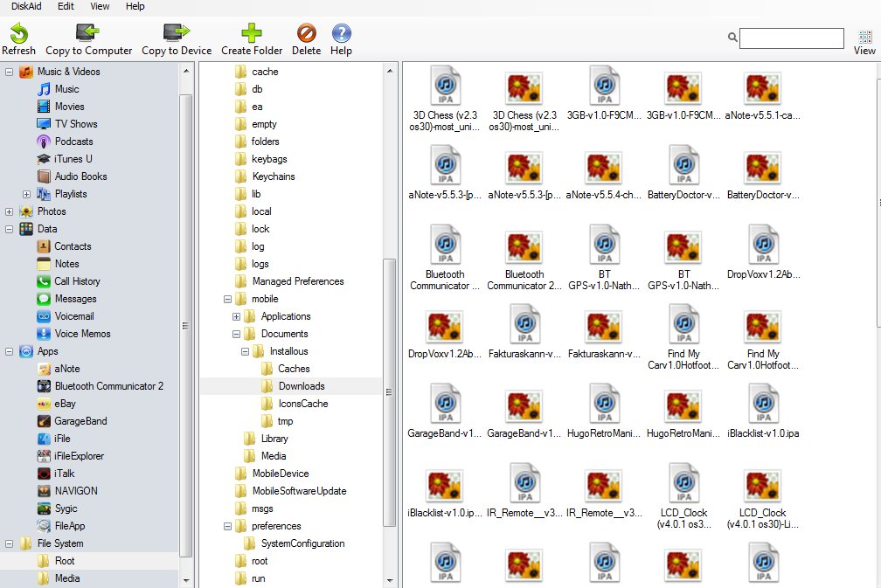Select the Downloads folder in tree
The image size is (881, 588).
tap(302, 386)
